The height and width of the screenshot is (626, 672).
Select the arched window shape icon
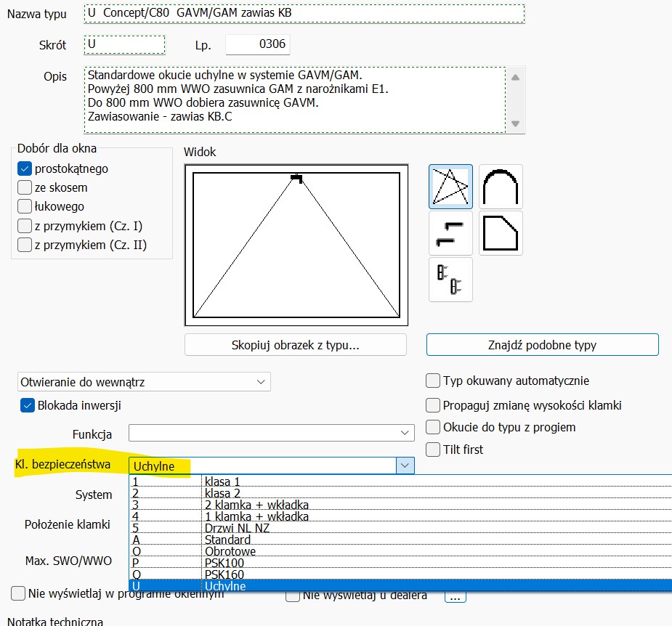[x=501, y=187]
